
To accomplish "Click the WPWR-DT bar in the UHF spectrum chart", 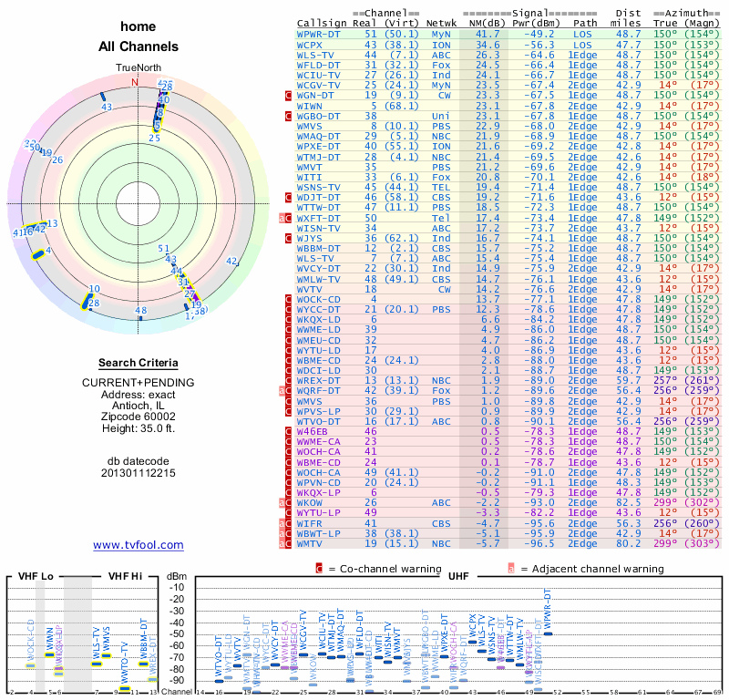I will click(549, 633).
